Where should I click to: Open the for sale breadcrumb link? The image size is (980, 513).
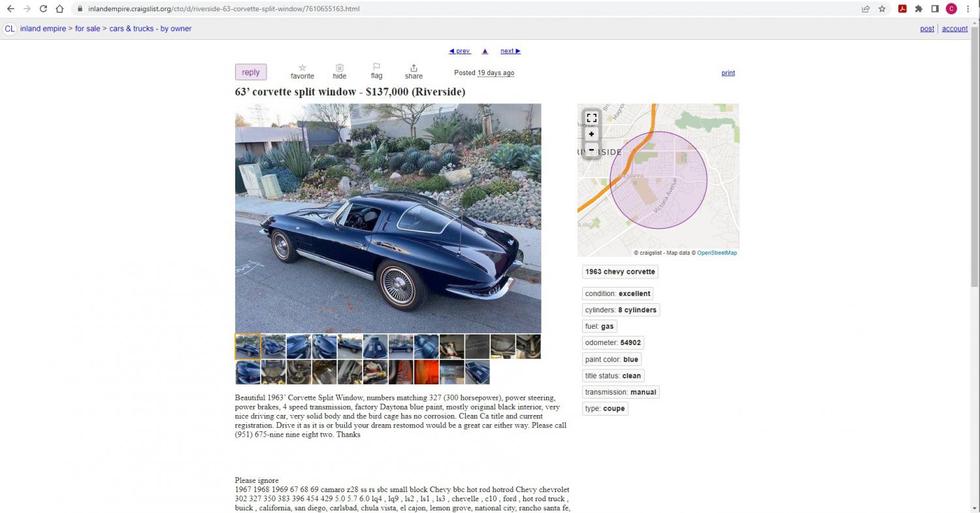pos(88,29)
